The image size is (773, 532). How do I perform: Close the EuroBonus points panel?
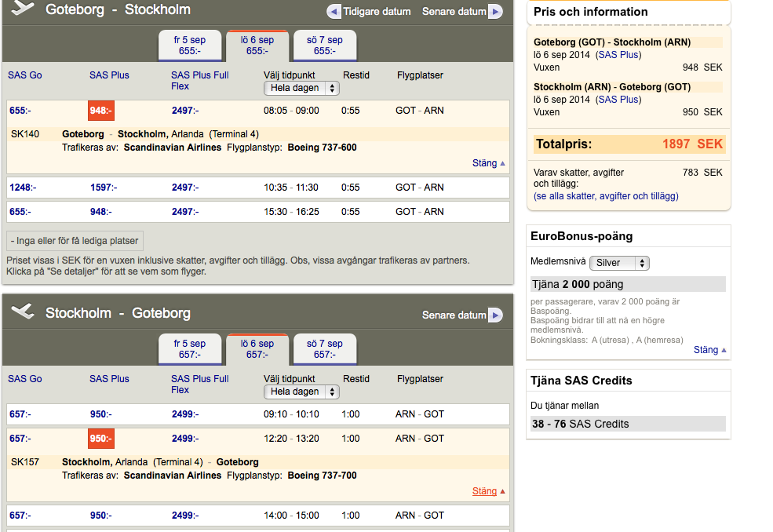click(x=709, y=350)
